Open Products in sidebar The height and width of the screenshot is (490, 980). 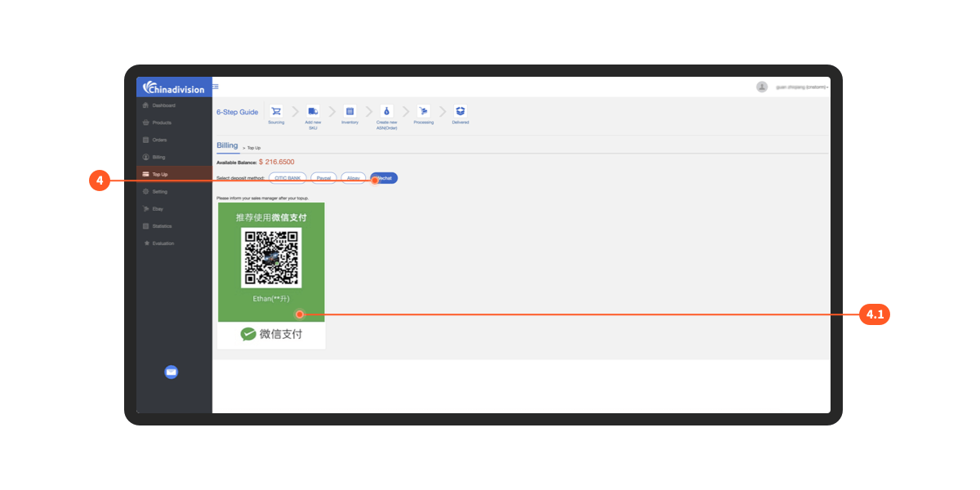[174, 122]
